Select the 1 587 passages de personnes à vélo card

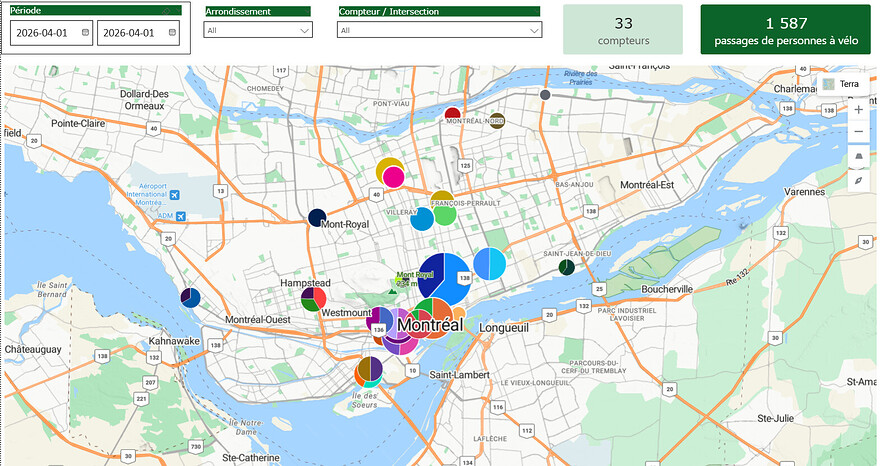(786, 30)
